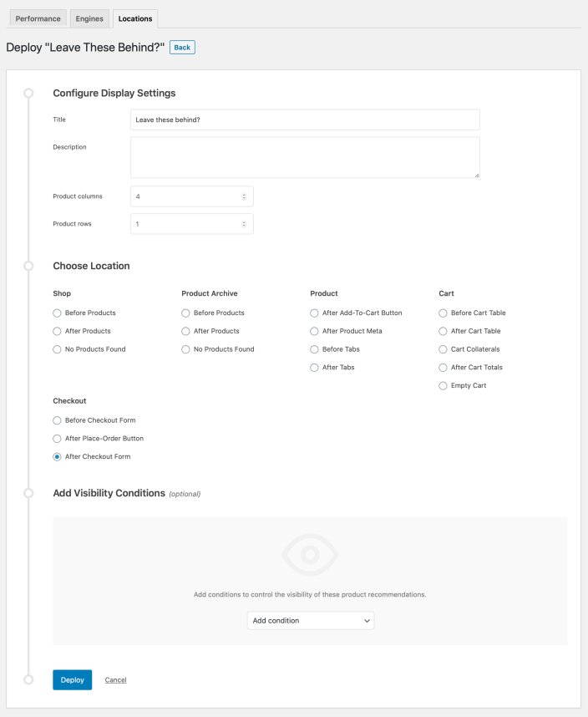
Task: Choose Cart Collaterals radio
Action: (443, 349)
